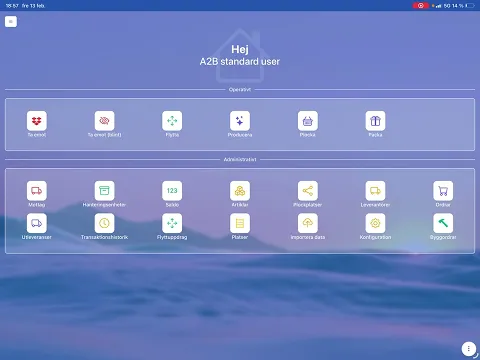This screenshot has height=360, width=480.
Task: View the Saldo balance page
Action: pyautogui.click(x=172, y=191)
